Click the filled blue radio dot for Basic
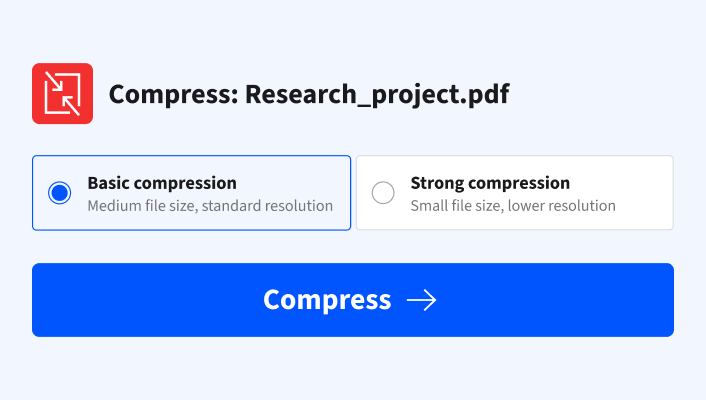This screenshot has width=706, height=400. tap(60, 193)
